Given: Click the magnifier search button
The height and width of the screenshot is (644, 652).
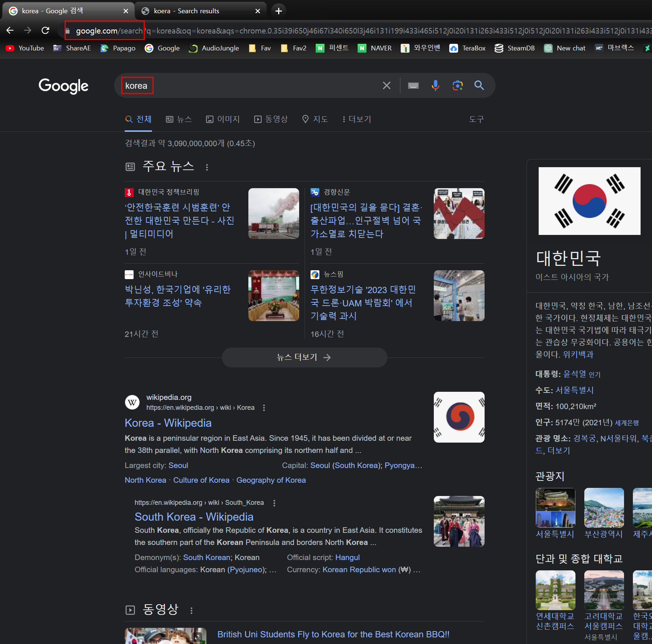Looking at the screenshot, I should coord(479,85).
